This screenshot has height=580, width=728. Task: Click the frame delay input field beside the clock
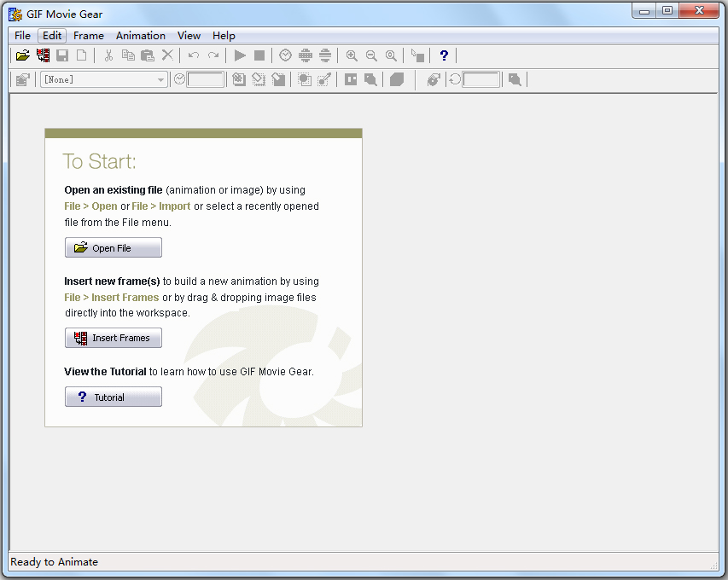coord(206,80)
